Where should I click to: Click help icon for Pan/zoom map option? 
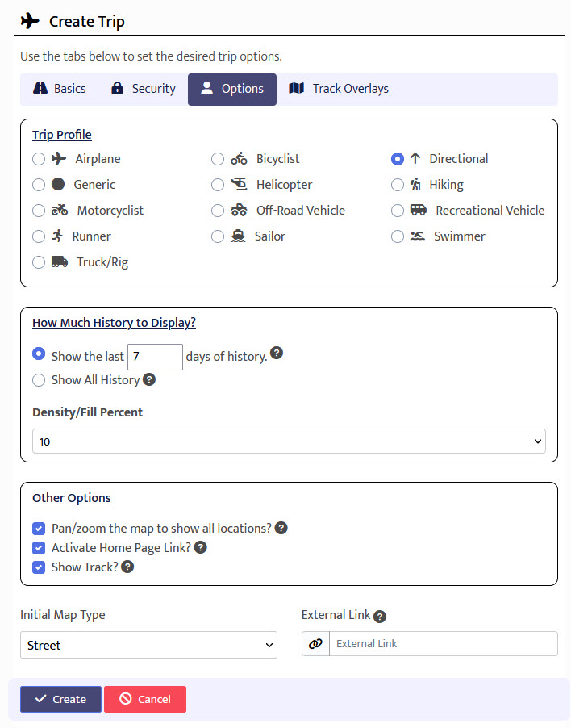click(x=281, y=528)
